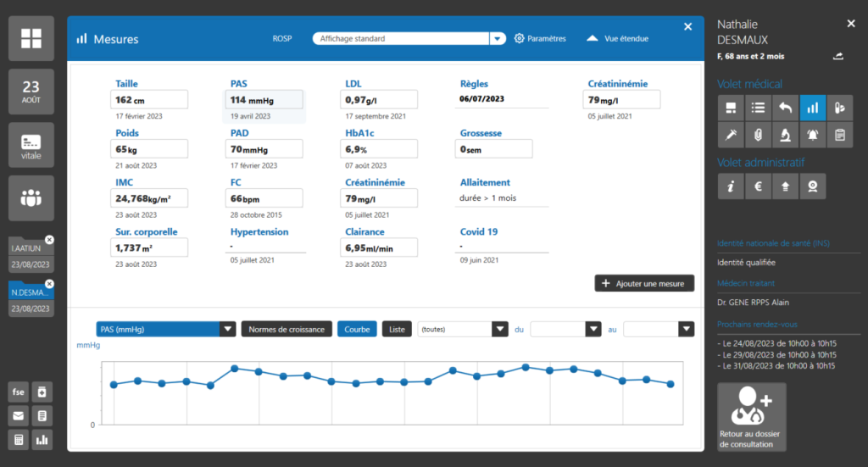Expand the (toutes) filter dropdown
Screen dimensions: 868x467
(500, 329)
